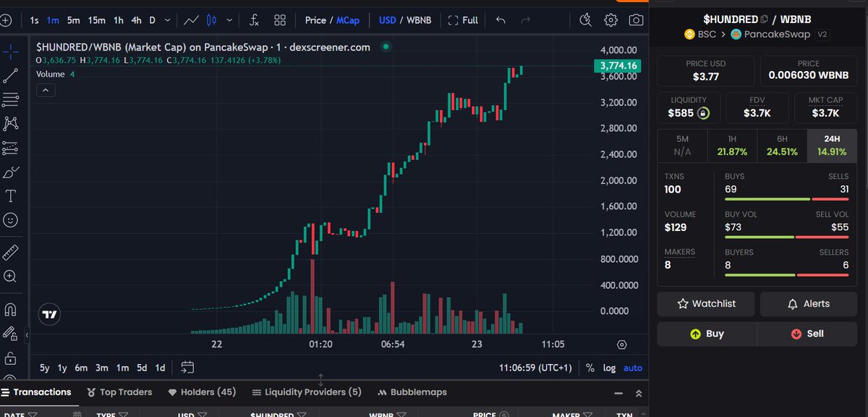The width and height of the screenshot is (868, 417).
Task: Open the emoji icons tool
Action: pos(11,219)
